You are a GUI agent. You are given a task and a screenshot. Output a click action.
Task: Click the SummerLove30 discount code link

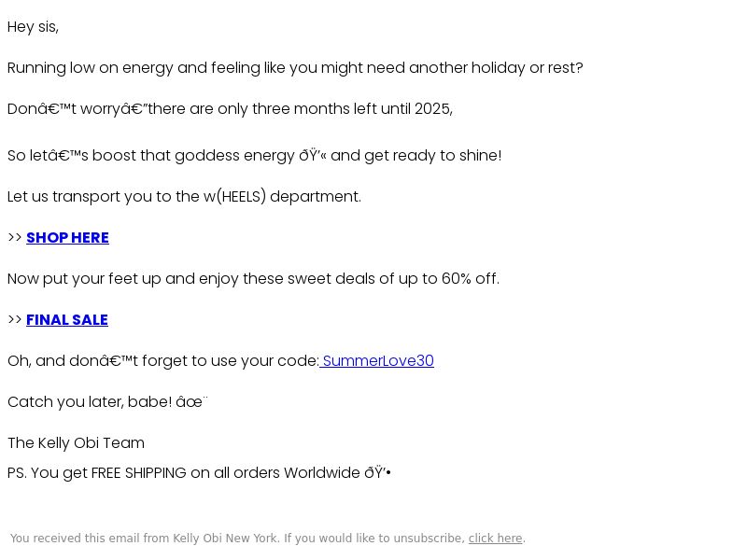pos(377,361)
